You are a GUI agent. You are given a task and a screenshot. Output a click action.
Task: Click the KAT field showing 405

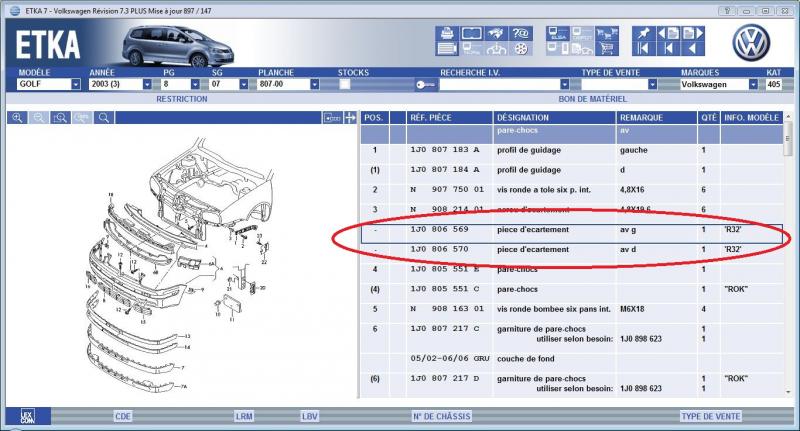point(773,84)
